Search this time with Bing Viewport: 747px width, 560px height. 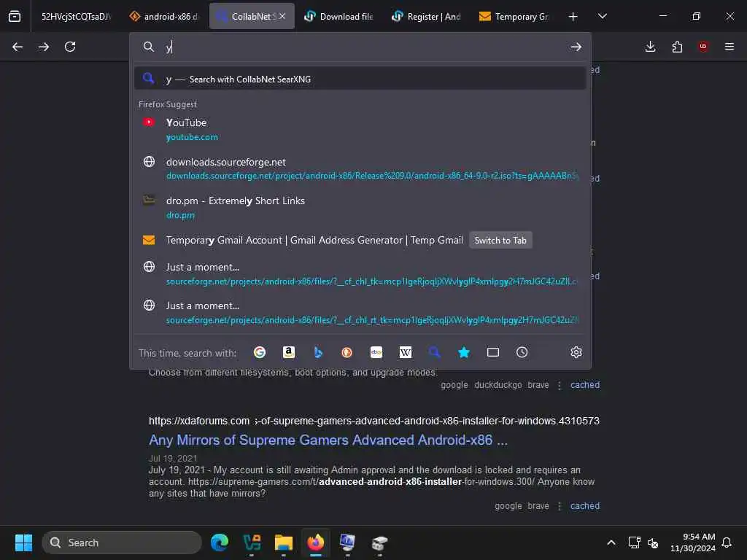[318, 352]
